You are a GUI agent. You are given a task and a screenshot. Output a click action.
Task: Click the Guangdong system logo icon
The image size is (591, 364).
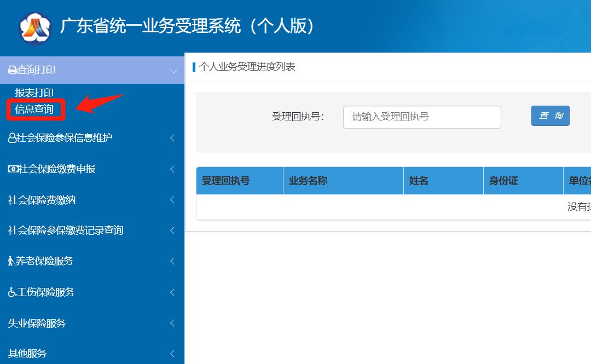tap(35, 27)
